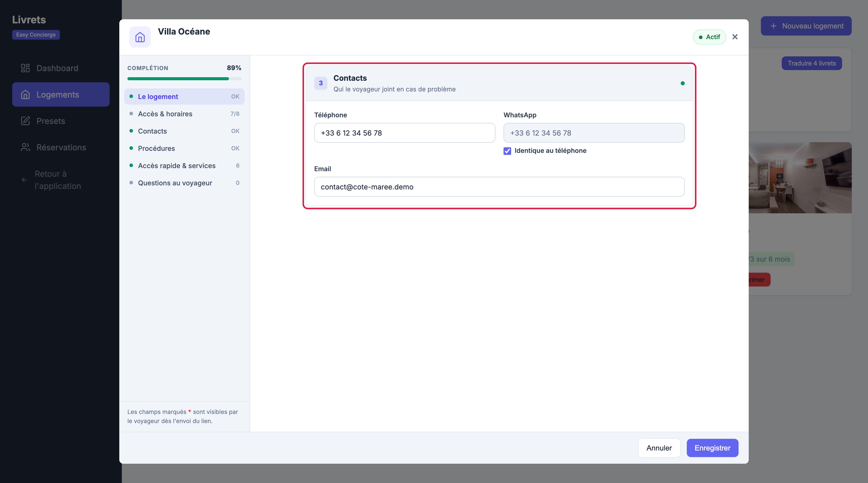This screenshot has height=483, width=868.
Task: Click the step 3 number badge of Contacts
Action: 321,83
